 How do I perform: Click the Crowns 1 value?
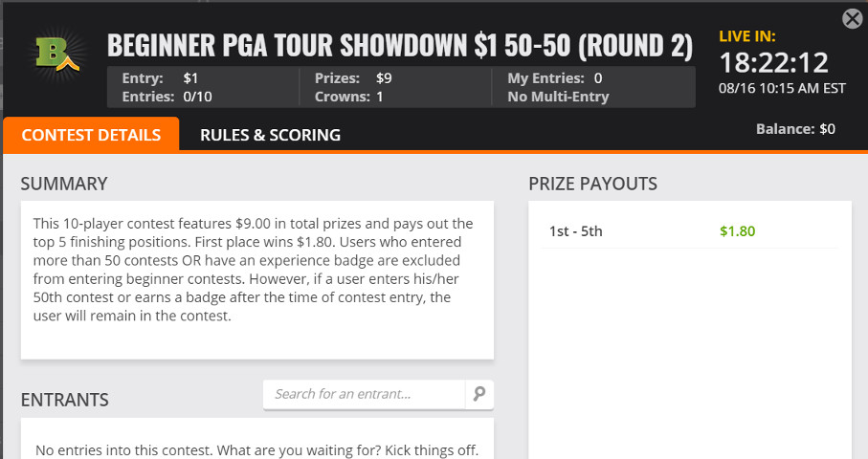[348, 97]
